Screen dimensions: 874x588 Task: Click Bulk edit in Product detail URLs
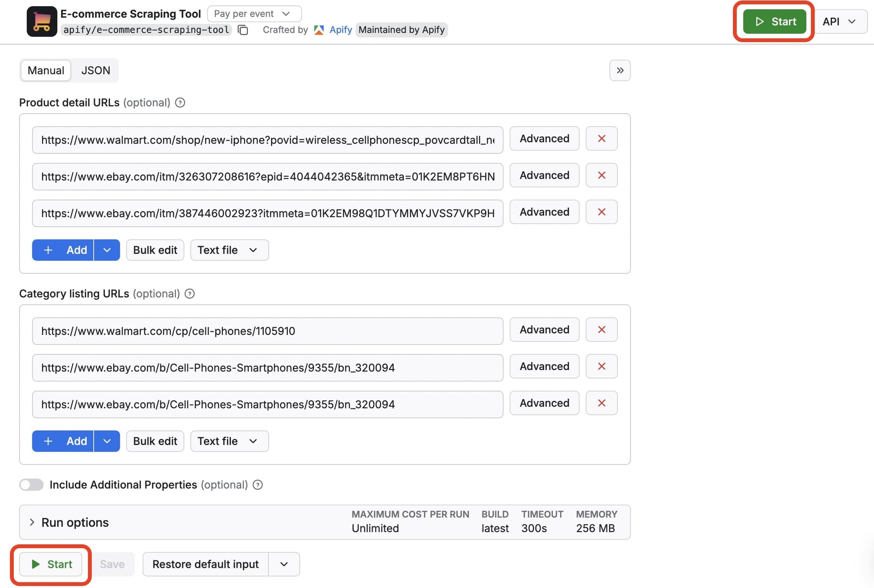(x=155, y=250)
